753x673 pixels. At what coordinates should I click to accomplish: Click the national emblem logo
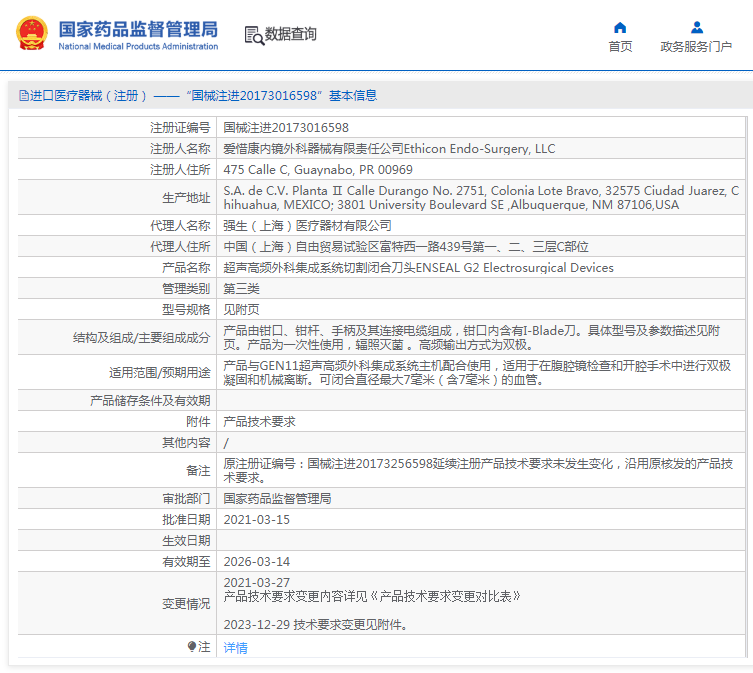click(32, 33)
